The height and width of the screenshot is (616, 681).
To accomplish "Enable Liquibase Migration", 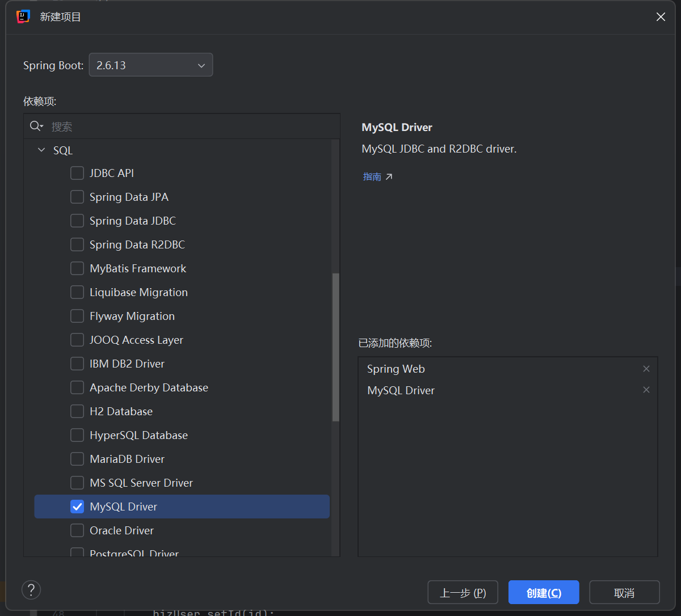I will 77,292.
